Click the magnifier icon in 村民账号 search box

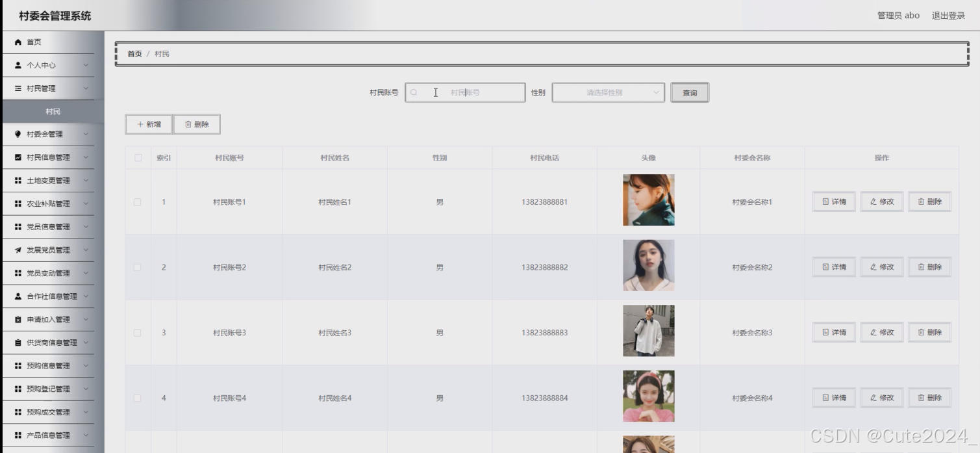coord(414,92)
